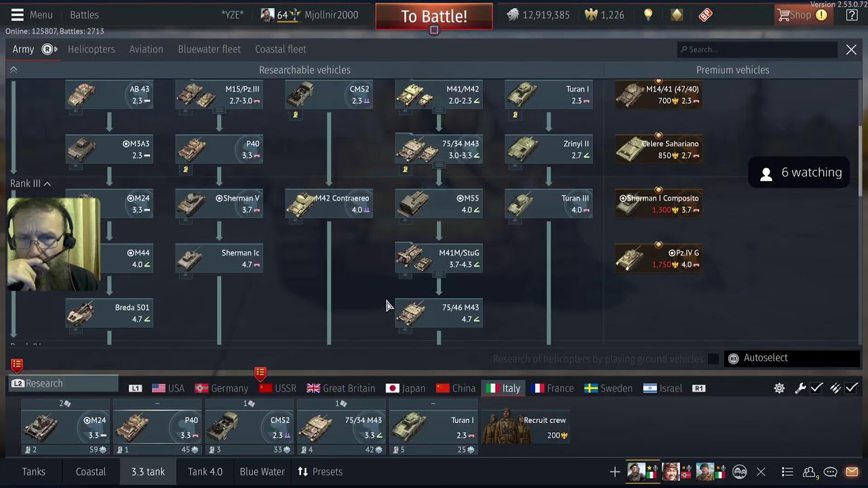868x488 pixels.
Task: Select the Zrinyi II vehicle
Action: (x=549, y=150)
